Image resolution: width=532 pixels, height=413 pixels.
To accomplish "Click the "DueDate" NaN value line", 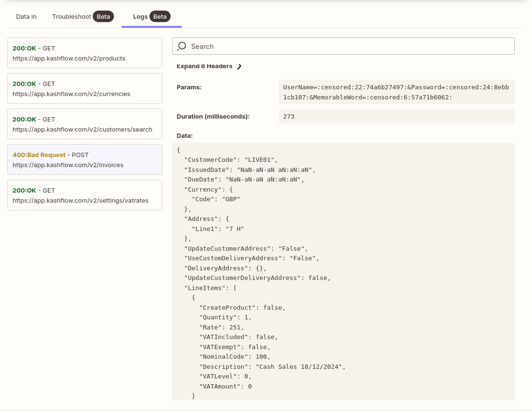I will click(x=244, y=180).
